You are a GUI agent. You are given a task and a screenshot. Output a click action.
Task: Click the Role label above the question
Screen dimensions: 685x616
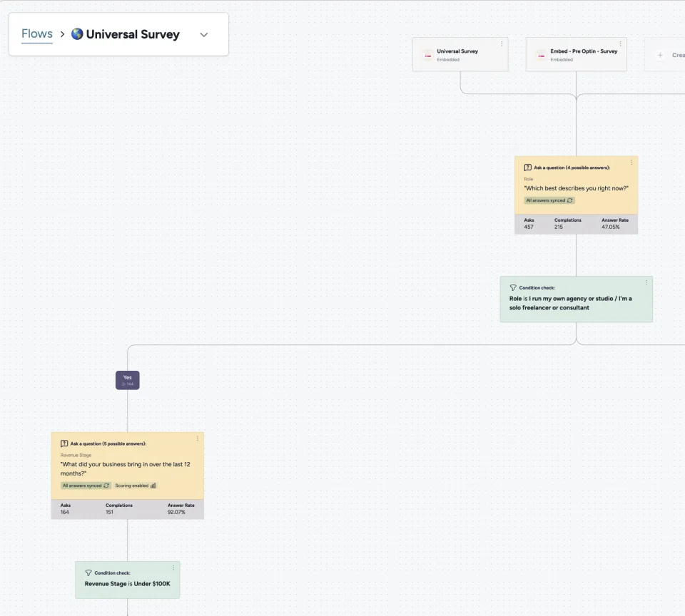click(x=529, y=179)
